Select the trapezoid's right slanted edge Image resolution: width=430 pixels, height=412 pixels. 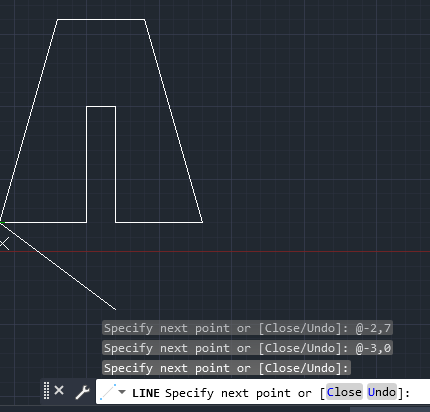point(174,121)
